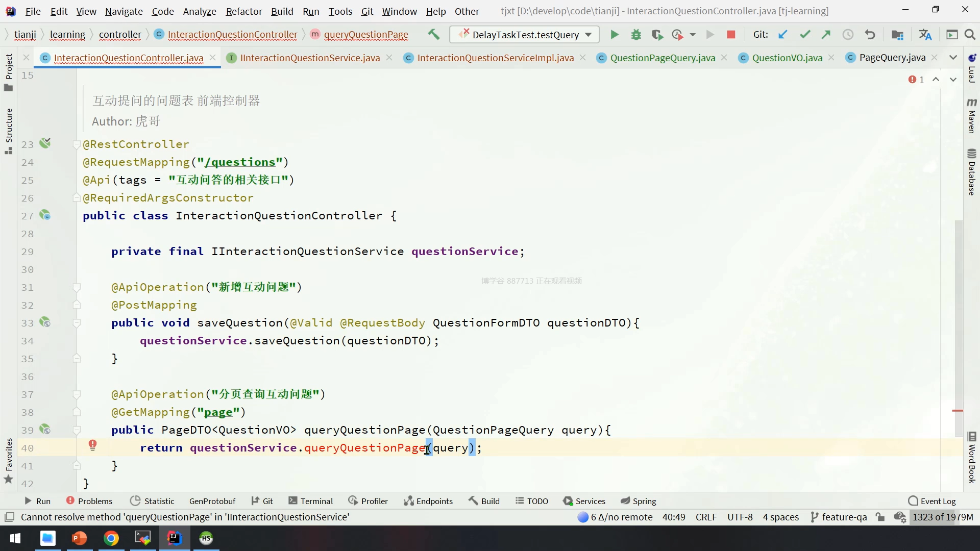The width and height of the screenshot is (980, 551).
Task: Open the Refactor menu
Action: tap(243, 11)
